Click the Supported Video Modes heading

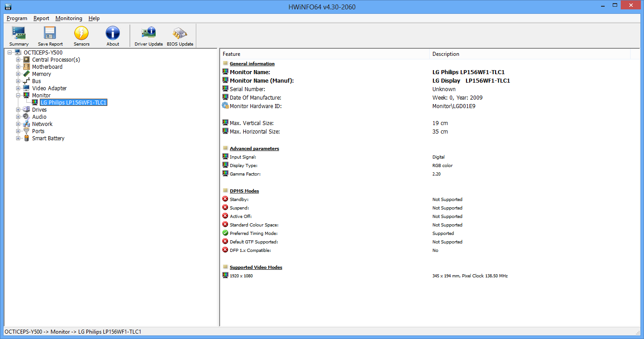point(256,268)
